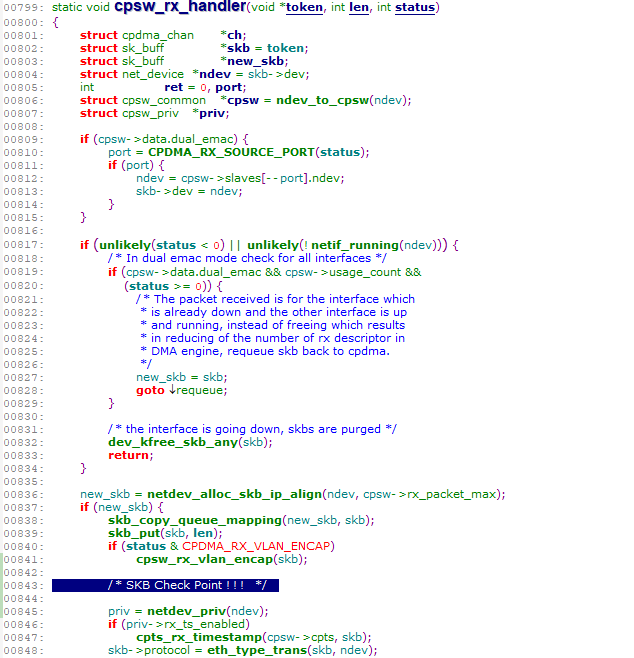The image size is (634, 658).
Task: Click the cpsw_priv struct type name
Action: 150,113
